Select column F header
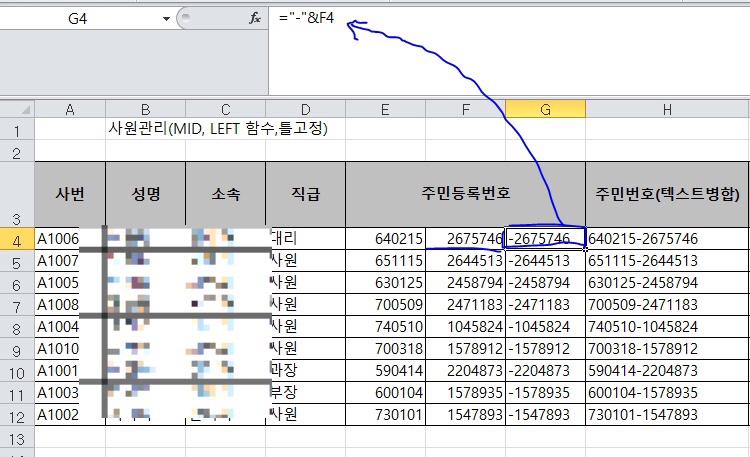The width and height of the screenshot is (750, 457). [x=465, y=110]
